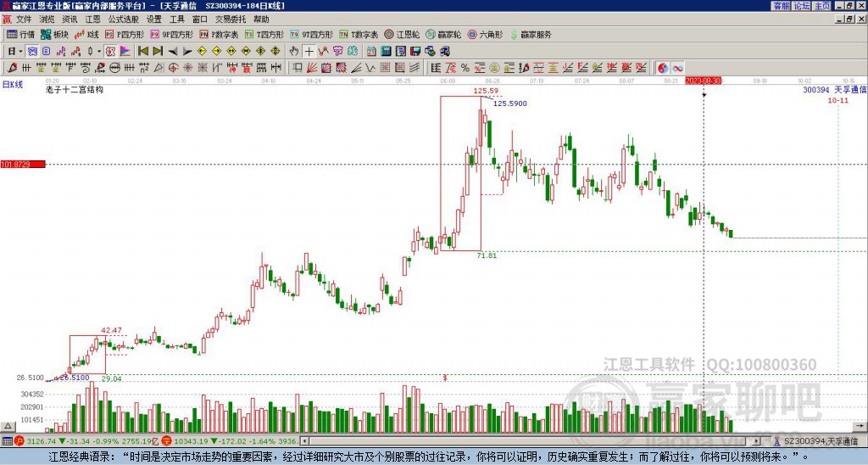Toggle the crosshair cursor button

(309, 52)
